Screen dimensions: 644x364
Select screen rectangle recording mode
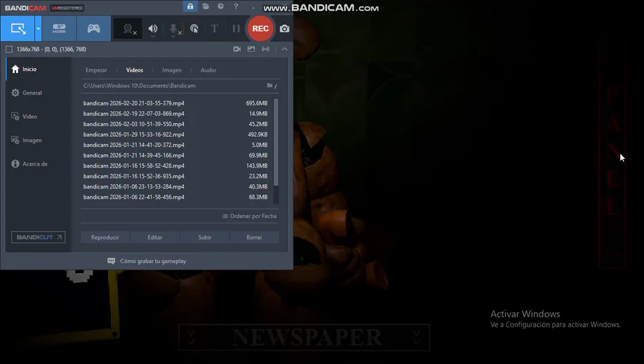(18, 29)
